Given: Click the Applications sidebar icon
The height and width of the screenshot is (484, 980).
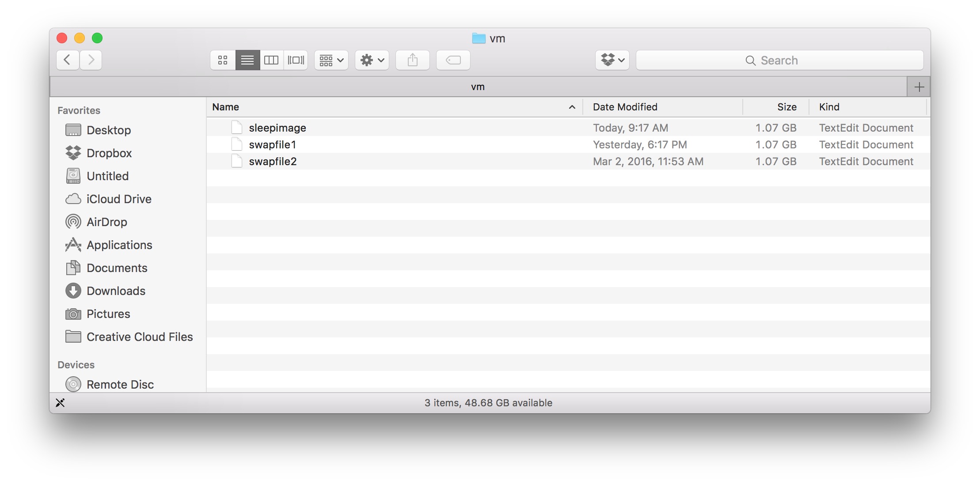Looking at the screenshot, I should pyautogui.click(x=73, y=245).
